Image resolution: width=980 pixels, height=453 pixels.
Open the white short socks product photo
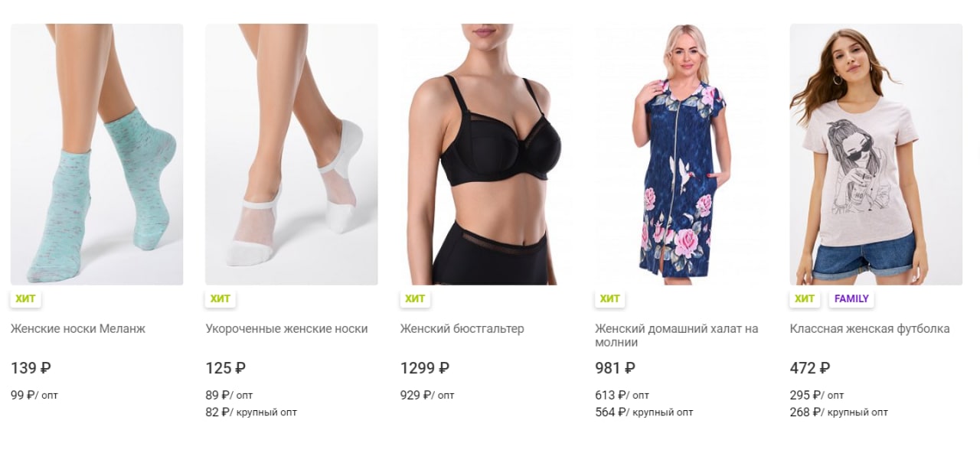(292, 155)
